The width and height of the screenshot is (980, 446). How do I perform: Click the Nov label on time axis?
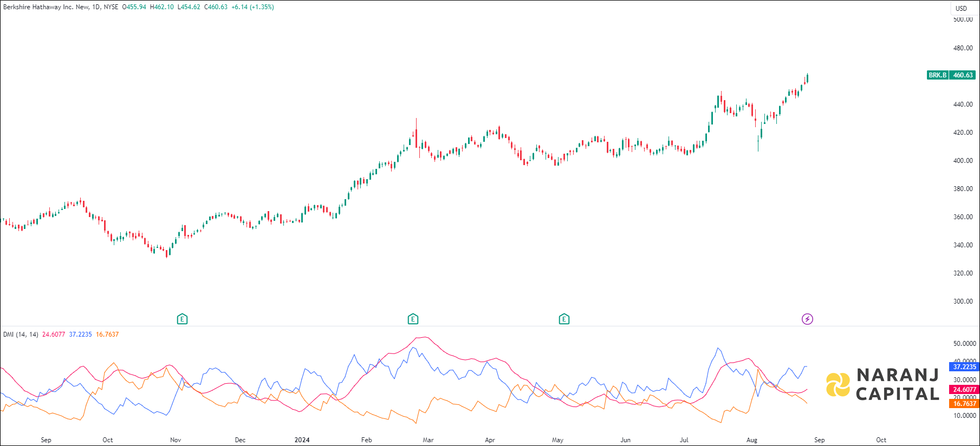176,440
